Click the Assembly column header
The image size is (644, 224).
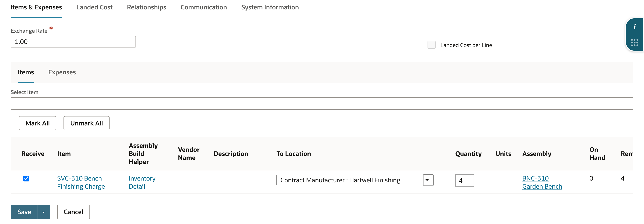point(536,154)
